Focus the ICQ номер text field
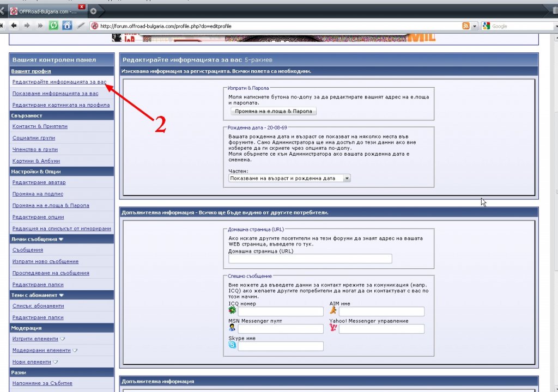Viewport: 558px width, 392px height. (281, 311)
